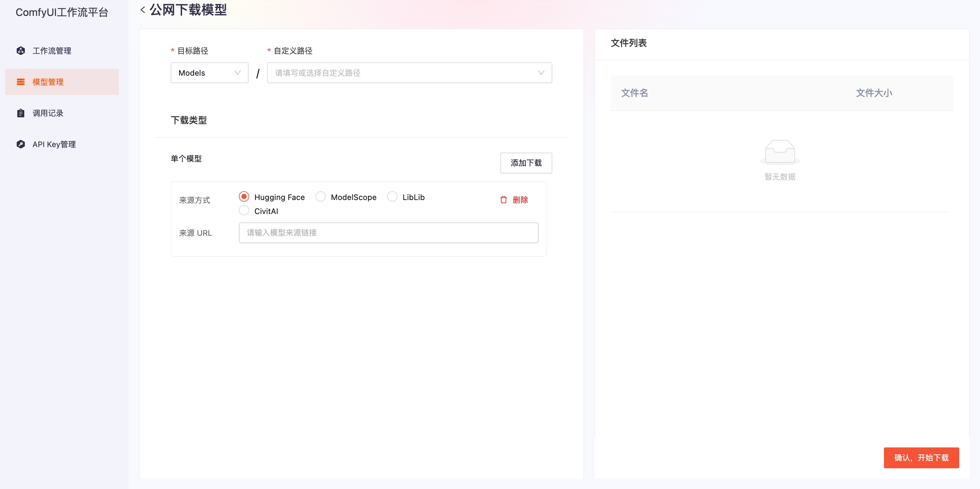Click the empty inbox no-data icon
Viewport: 980px width, 489px height.
tap(779, 151)
